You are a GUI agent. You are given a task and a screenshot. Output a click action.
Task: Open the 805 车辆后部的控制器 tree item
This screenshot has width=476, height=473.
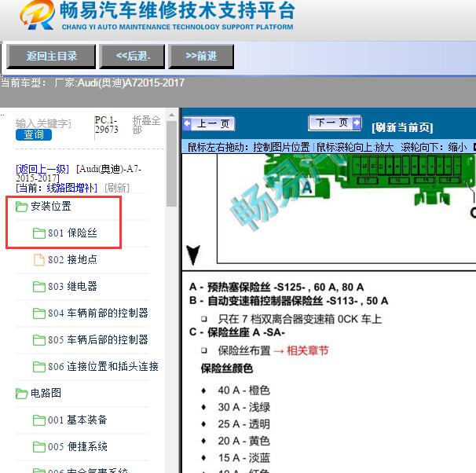(x=98, y=340)
